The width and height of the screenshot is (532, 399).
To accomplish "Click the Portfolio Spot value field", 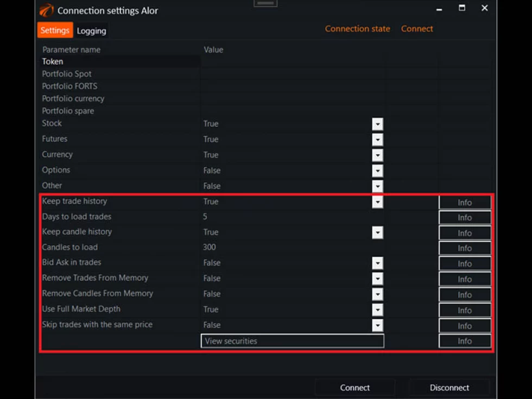I will (293, 74).
